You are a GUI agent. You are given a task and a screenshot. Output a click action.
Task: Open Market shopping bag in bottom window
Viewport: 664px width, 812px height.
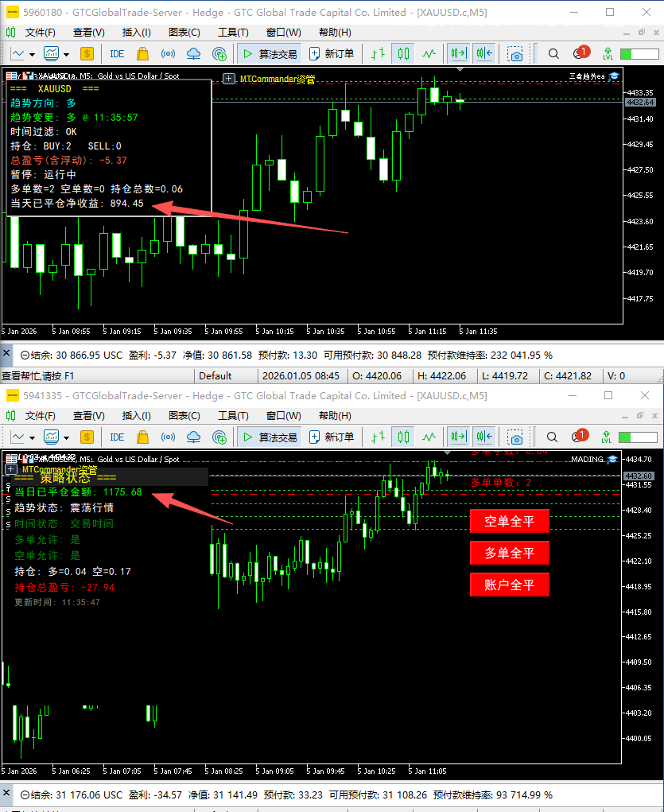click(142, 437)
